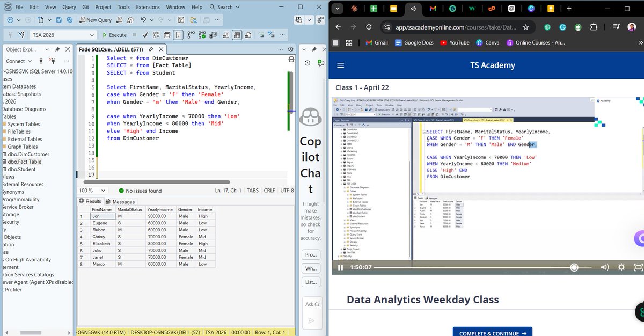The image size is (644, 336).
Task: Click the New Query button
Action: coord(96,20)
